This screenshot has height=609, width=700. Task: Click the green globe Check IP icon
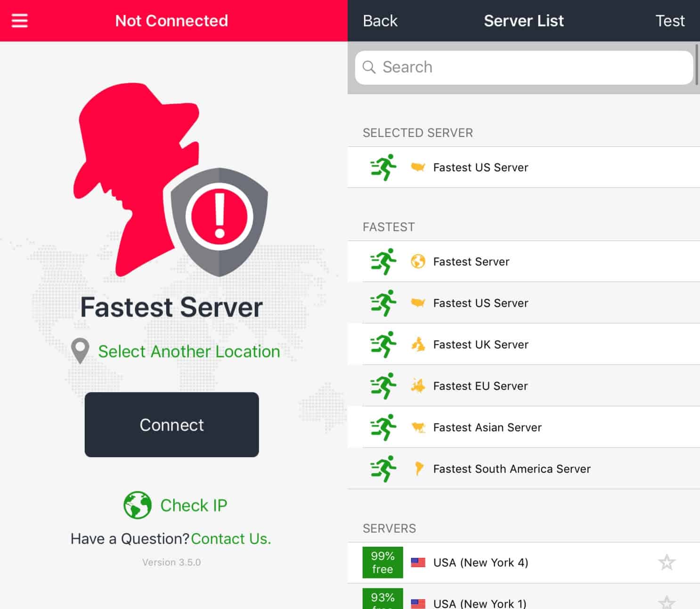(x=138, y=505)
